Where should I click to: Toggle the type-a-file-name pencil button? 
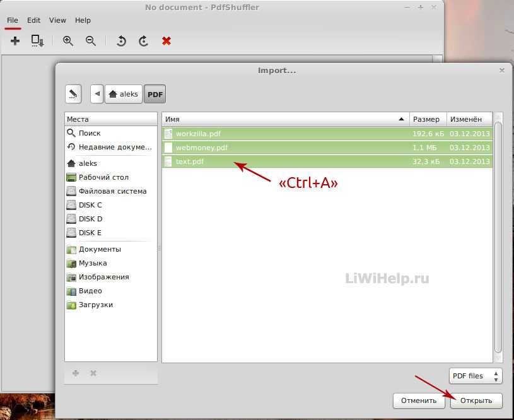point(73,94)
